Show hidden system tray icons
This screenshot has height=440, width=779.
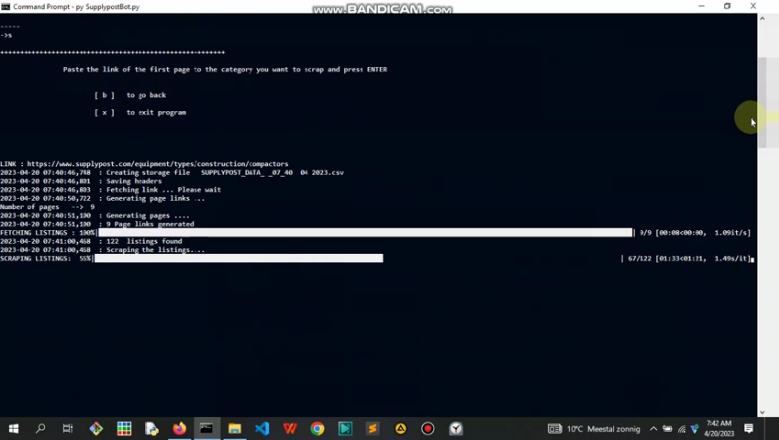[x=653, y=429]
